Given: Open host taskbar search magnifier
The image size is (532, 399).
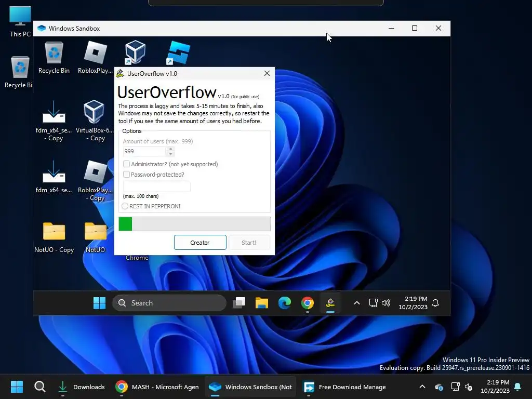Looking at the screenshot, I should pos(39,387).
